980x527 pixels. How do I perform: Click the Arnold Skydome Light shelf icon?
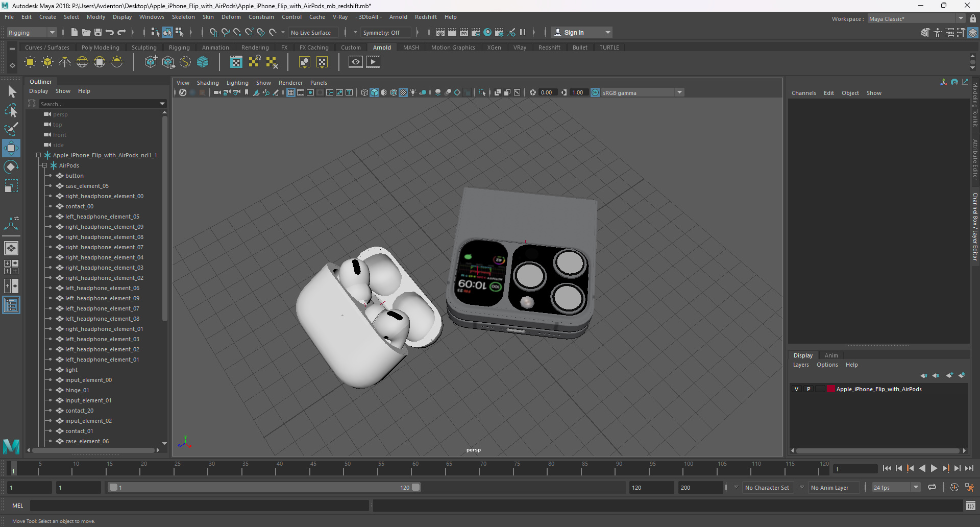tap(82, 62)
